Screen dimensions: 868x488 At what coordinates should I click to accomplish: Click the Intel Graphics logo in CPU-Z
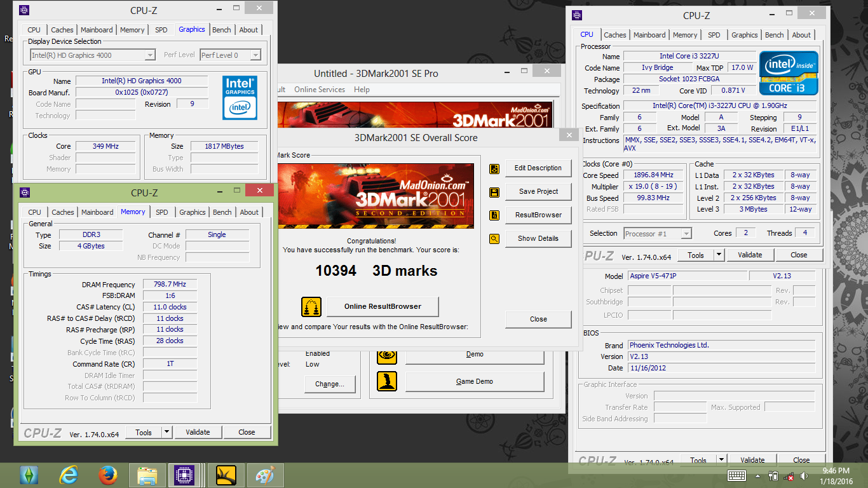tap(240, 98)
